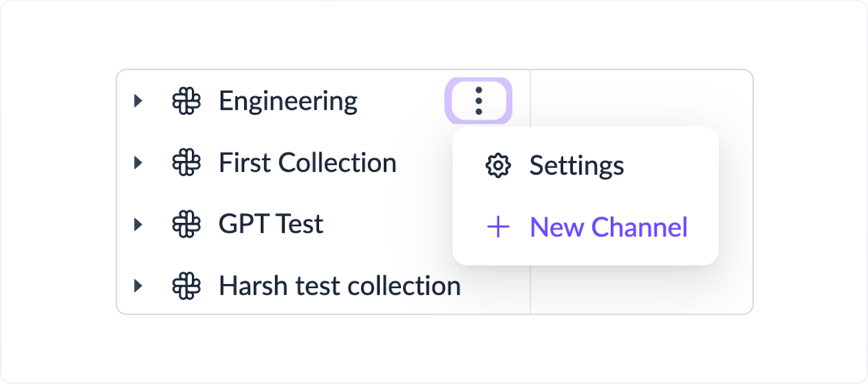Expand the GPT Test arrow
The width and height of the screenshot is (868, 384).
(138, 224)
